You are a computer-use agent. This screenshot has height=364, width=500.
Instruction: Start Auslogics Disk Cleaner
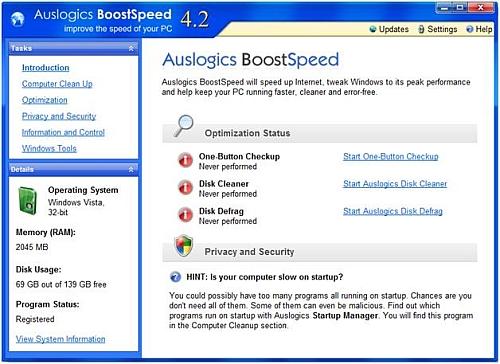point(395,184)
